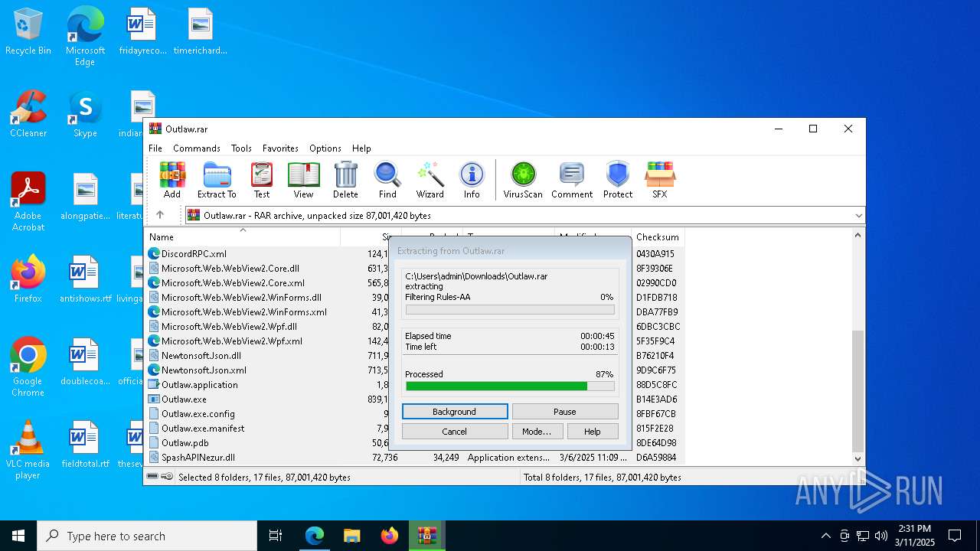Screen dimensions: 980x551
Task: Show archive Info
Action: pos(472,180)
